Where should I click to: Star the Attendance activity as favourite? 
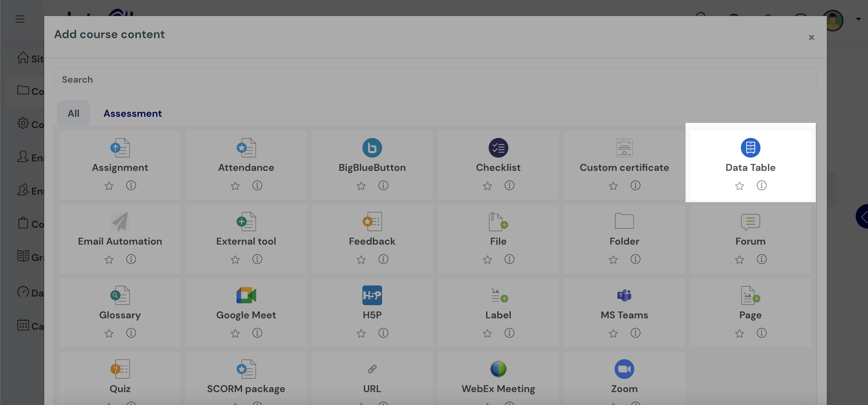point(235,186)
